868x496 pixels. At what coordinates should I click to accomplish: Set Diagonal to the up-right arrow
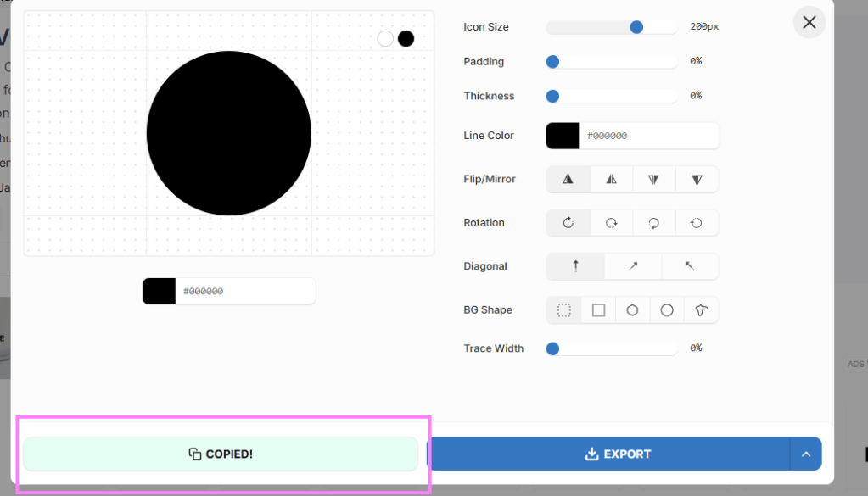[x=633, y=266]
